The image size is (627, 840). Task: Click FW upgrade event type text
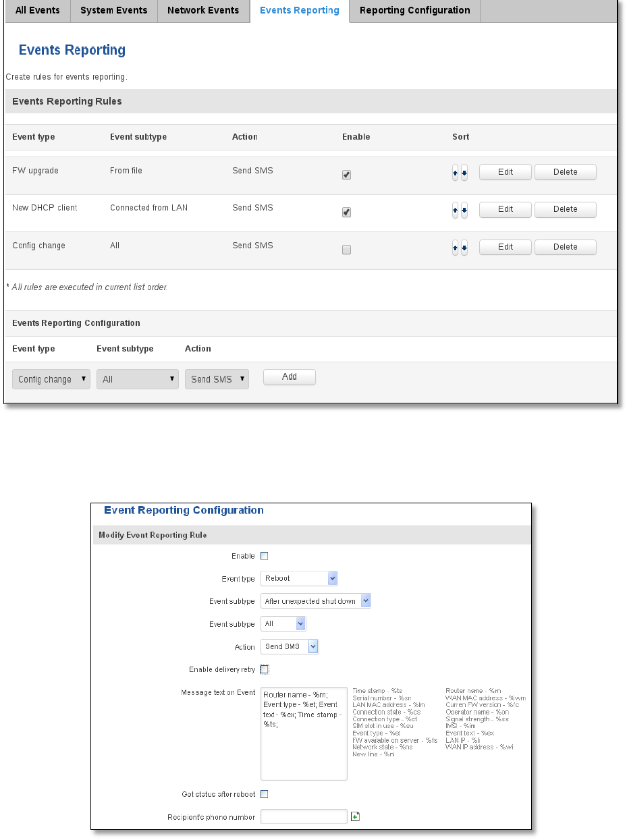(x=35, y=171)
